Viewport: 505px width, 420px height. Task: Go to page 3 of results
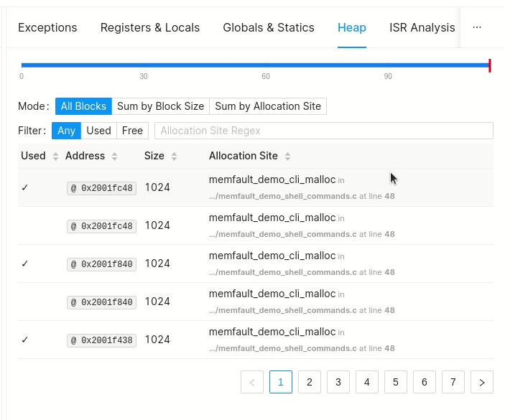point(338,383)
